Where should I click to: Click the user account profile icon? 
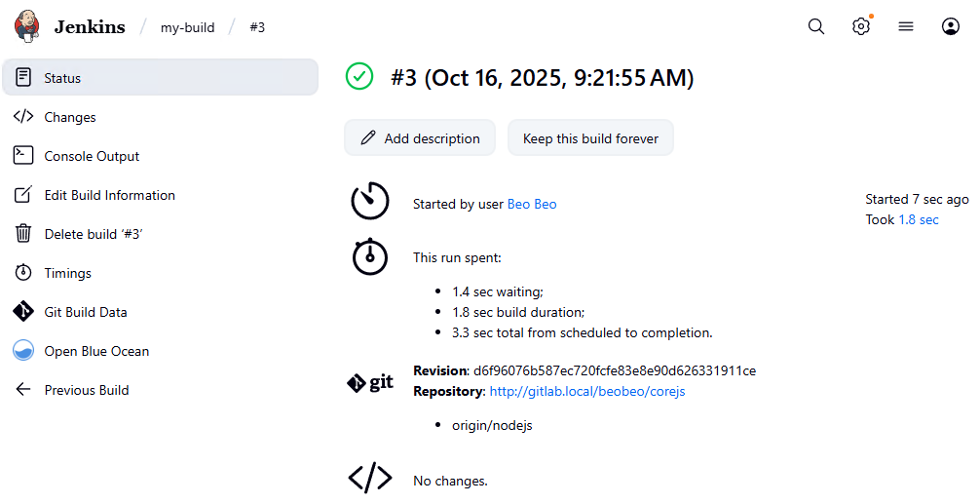click(x=951, y=26)
